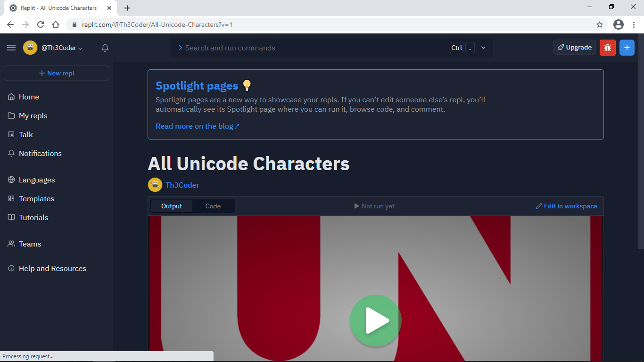
Task: Reload the page with the refresh icon
Action: pos(41,25)
